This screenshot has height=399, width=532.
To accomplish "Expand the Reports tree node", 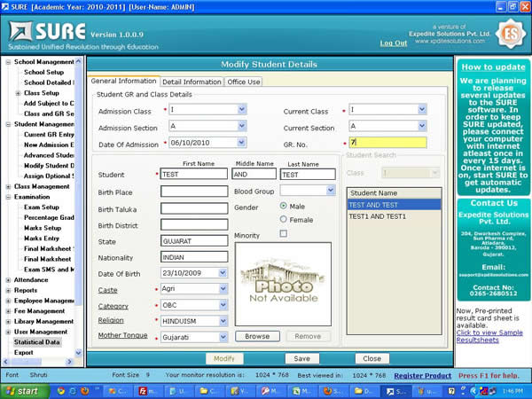I will [9, 291].
